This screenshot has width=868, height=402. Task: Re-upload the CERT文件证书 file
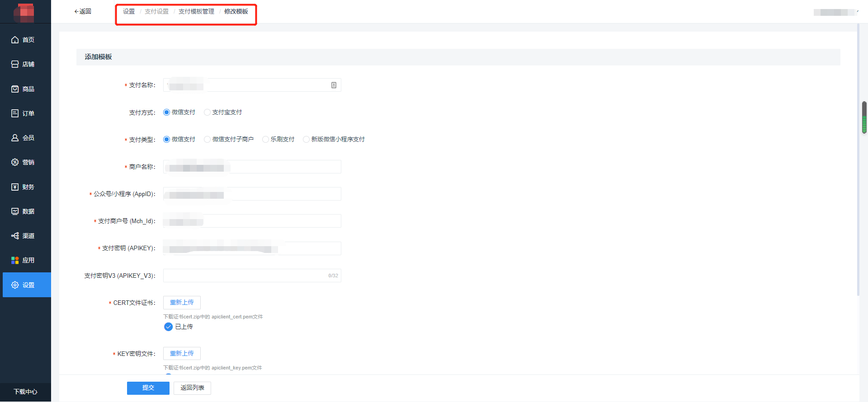click(x=182, y=303)
